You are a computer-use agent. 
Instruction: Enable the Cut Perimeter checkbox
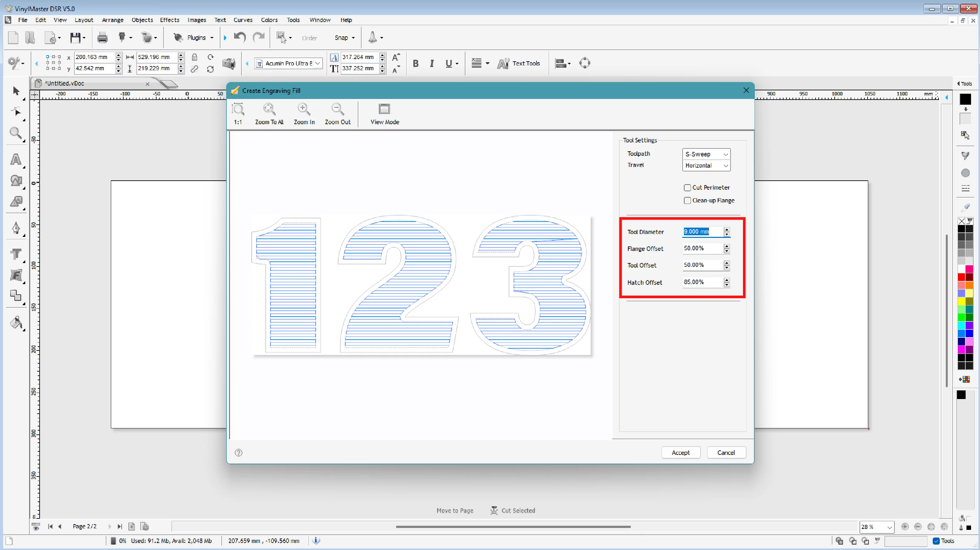(687, 187)
